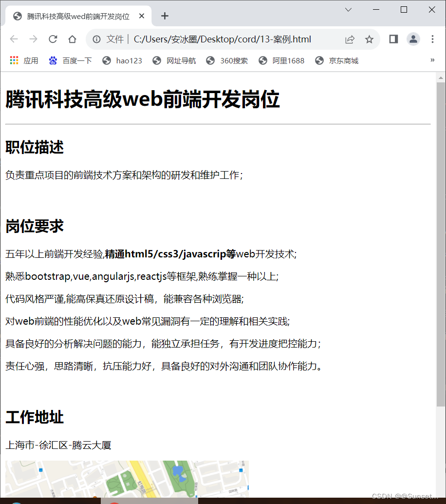Click the scrollbar up arrow

click(x=441, y=78)
